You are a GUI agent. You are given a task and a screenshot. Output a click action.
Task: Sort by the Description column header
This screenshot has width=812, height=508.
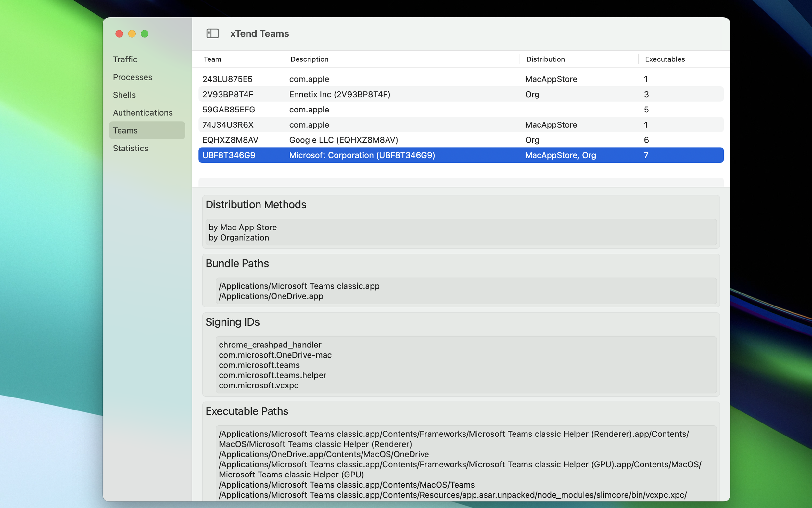(x=309, y=59)
